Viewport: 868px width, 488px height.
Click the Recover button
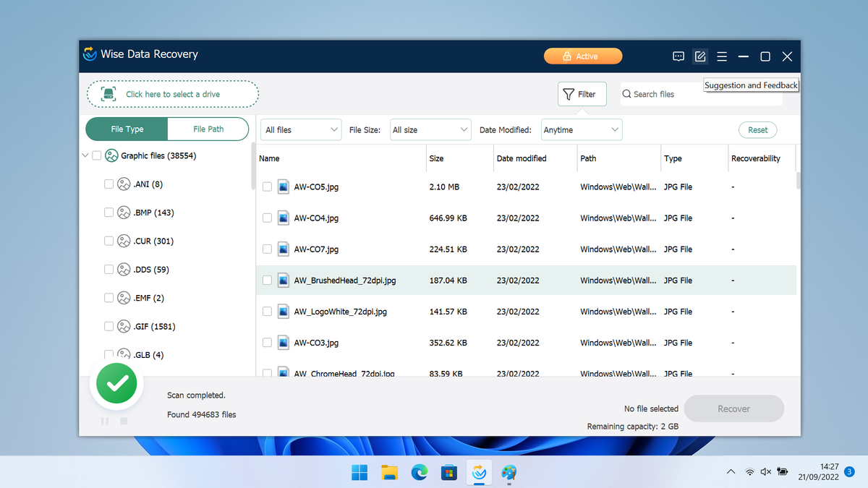pyautogui.click(x=733, y=408)
